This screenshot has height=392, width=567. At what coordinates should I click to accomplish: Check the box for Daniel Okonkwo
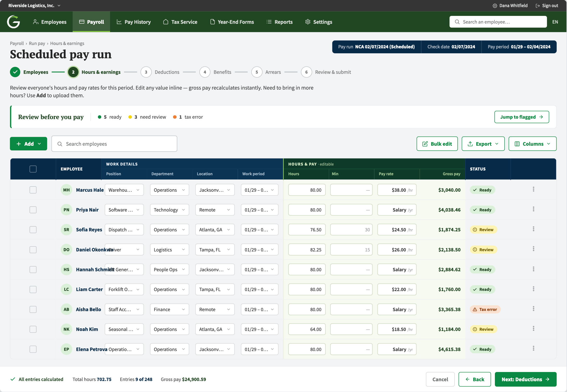tap(33, 250)
